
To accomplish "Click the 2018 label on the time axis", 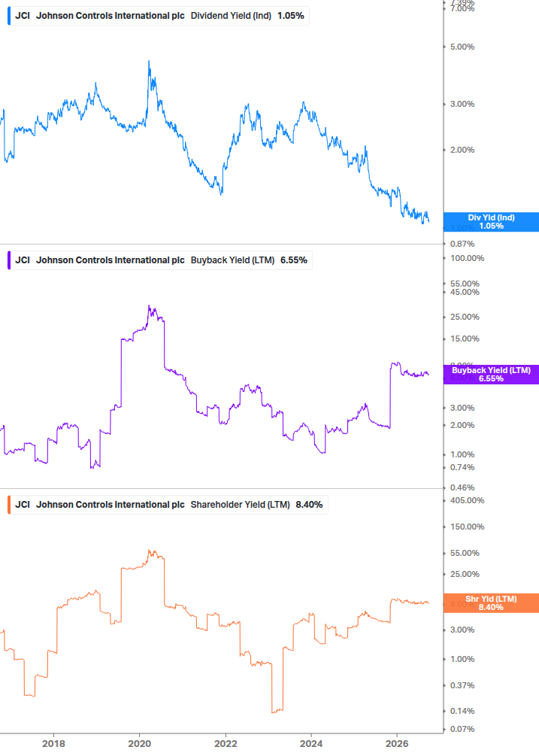I will pyautogui.click(x=53, y=744).
